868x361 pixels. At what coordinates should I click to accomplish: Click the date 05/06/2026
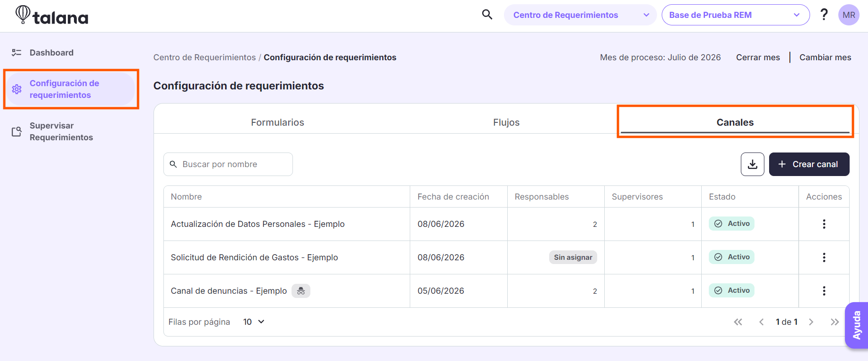tap(441, 291)
